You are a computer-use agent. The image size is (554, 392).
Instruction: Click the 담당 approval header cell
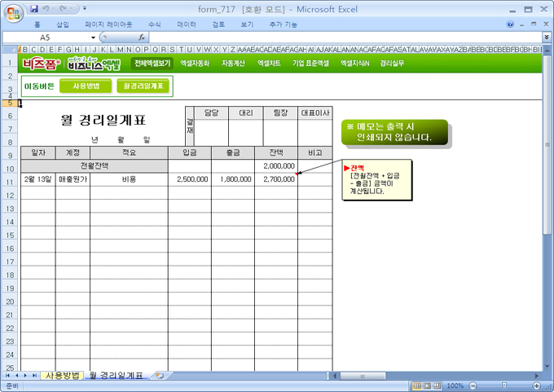211,112
